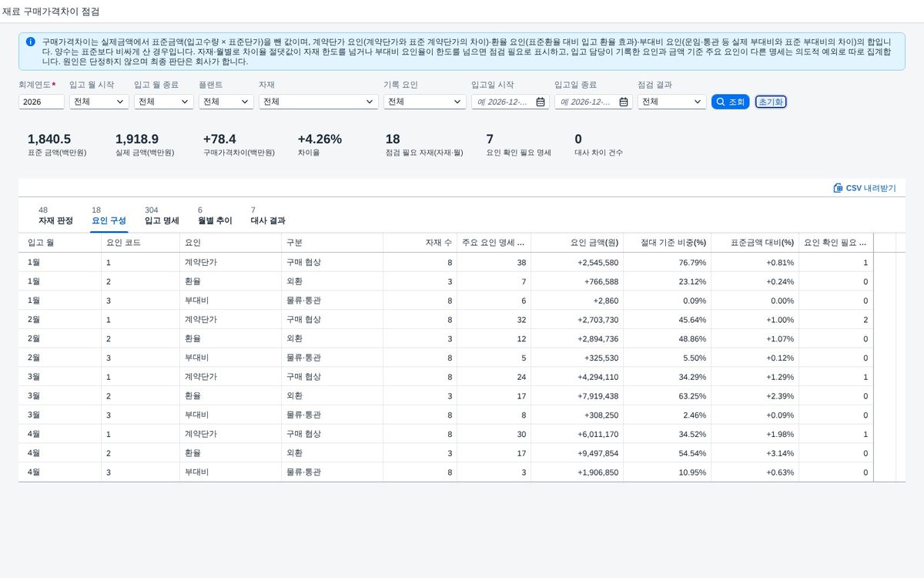The image size is (924, 578).
Task: Sort by the 입고 월 column header
Action: tap(60, 242)
